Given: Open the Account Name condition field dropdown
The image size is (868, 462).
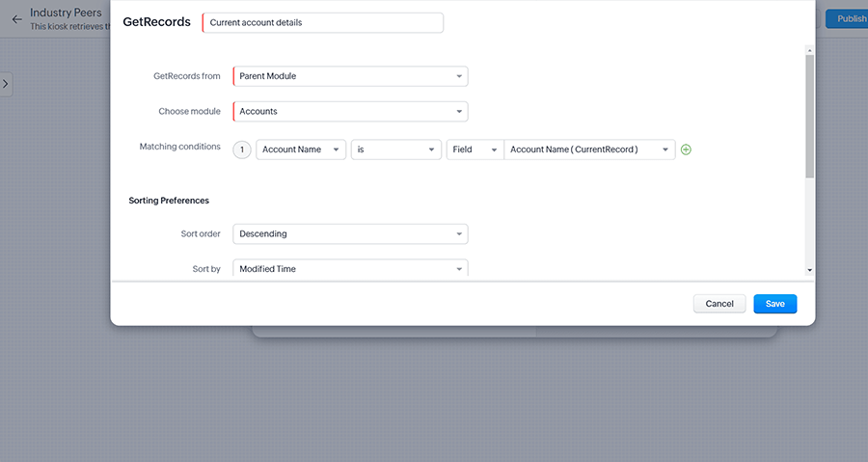Looking at the screenshot, I should (301, 149).
